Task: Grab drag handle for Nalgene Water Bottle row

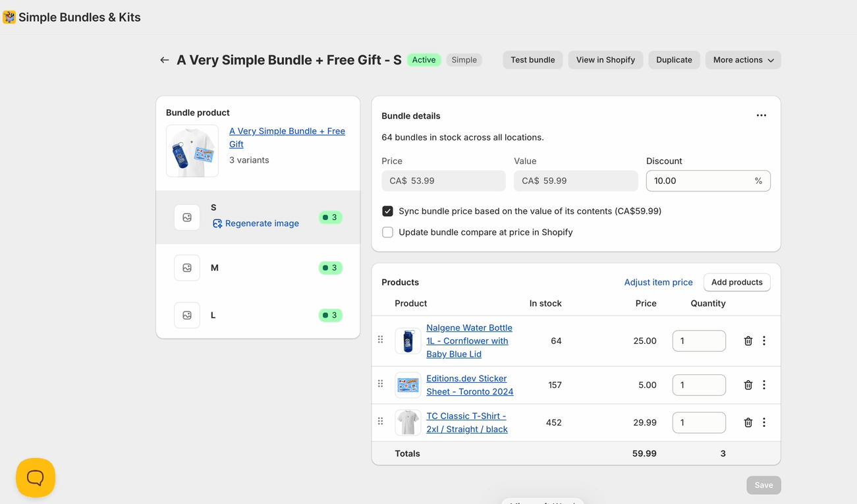Action: [380, 340]
